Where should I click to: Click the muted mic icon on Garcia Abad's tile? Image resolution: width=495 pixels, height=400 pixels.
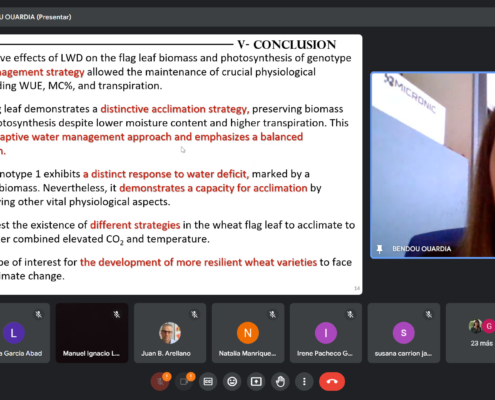39,314
